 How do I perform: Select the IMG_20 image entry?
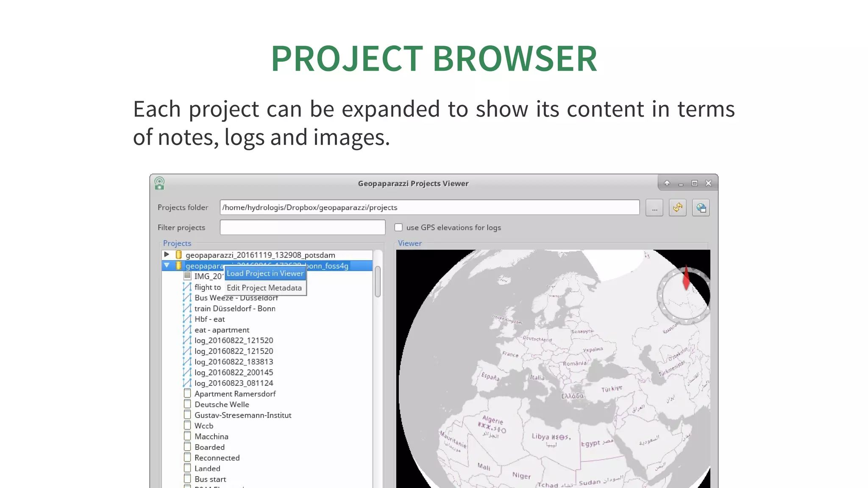coord(209,276)
